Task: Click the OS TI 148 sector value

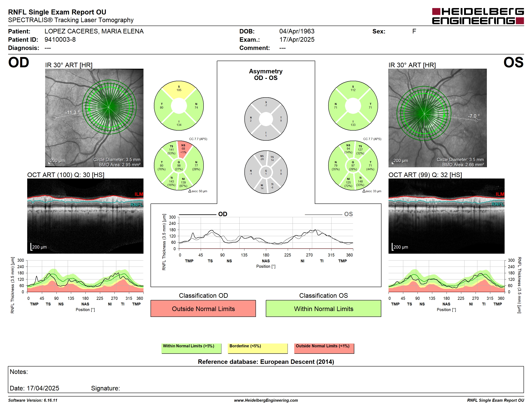Action: [360, 182]
